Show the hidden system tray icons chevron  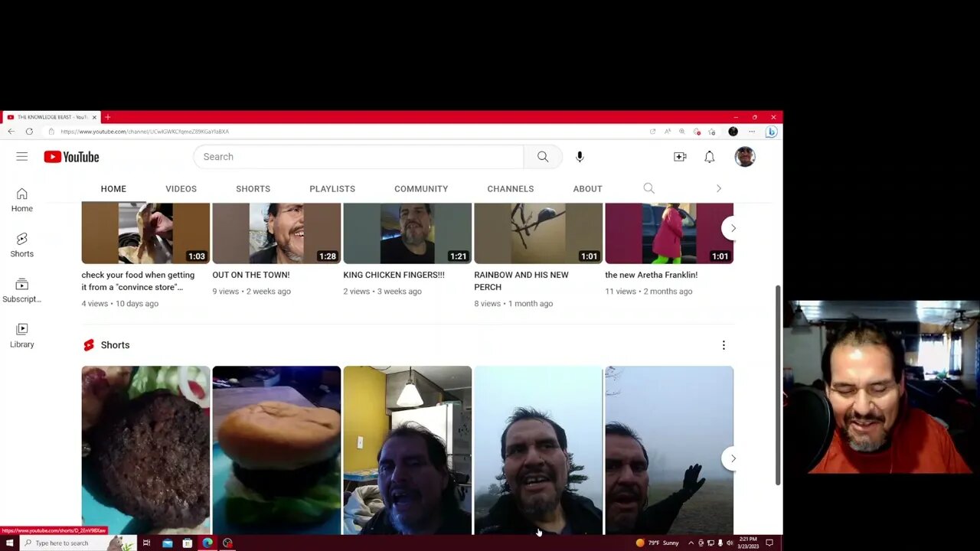click(691, 543)
